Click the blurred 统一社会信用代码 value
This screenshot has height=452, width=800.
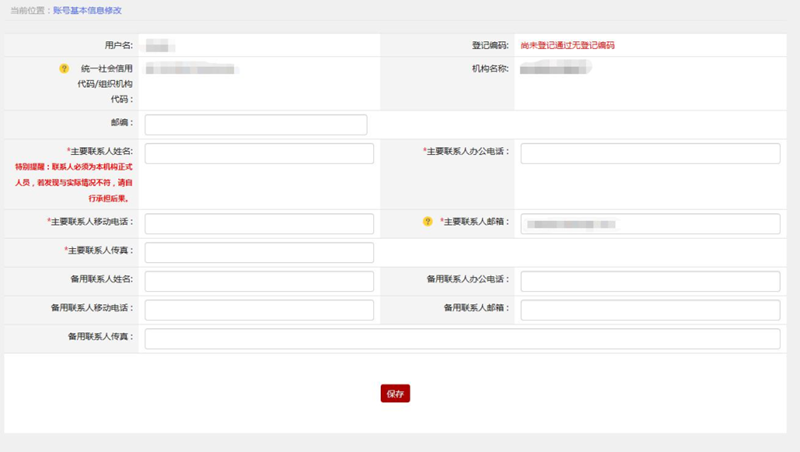[x=190, y=69]
